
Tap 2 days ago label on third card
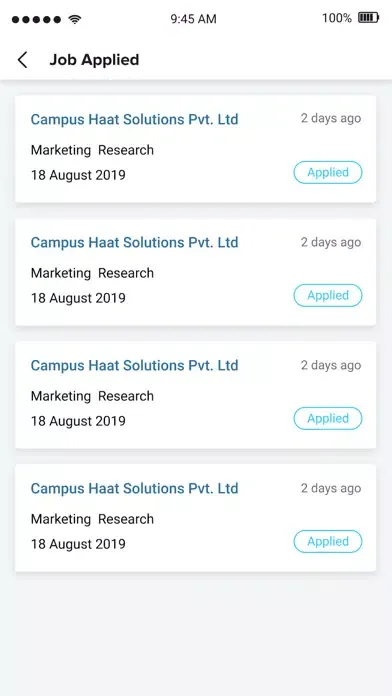point(331,365)
